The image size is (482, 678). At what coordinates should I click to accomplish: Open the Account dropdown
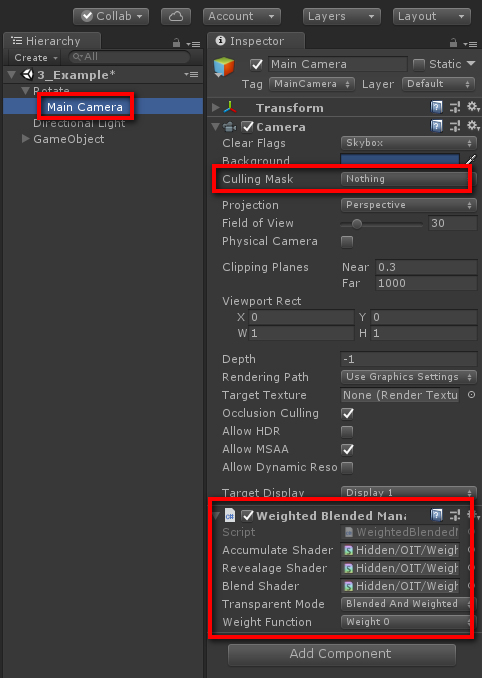point(242,16)
